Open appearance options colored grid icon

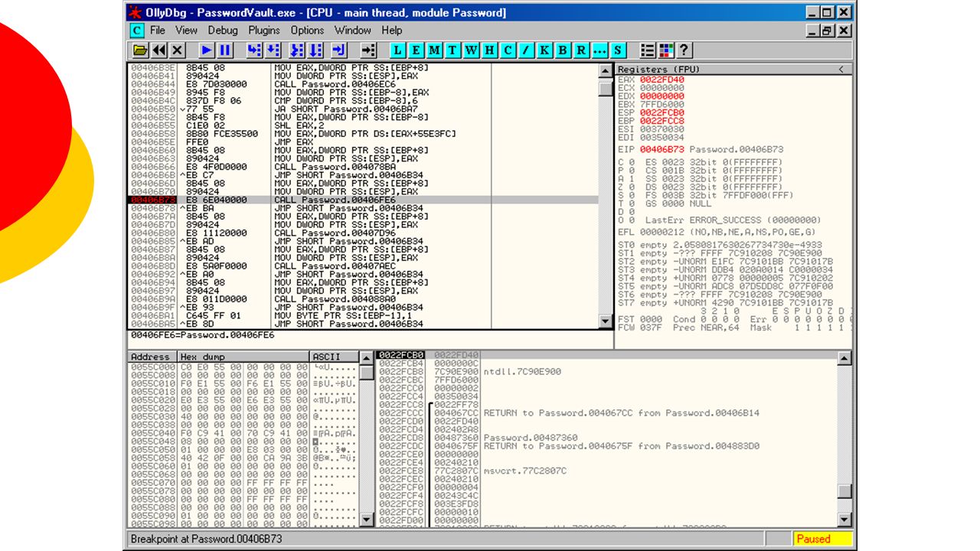(x=666, y=51)
